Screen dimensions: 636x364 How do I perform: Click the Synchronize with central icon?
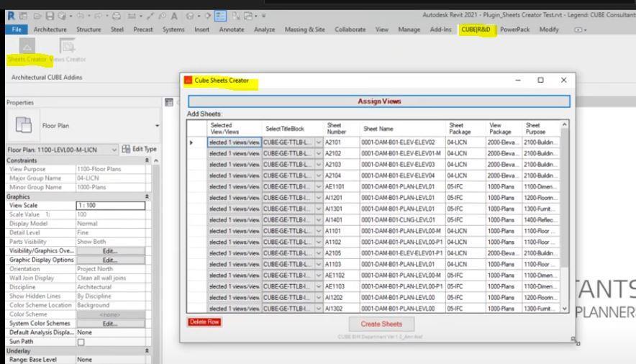click(62, 17)
